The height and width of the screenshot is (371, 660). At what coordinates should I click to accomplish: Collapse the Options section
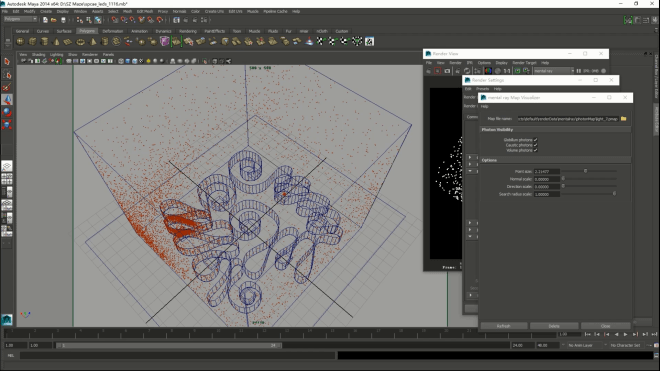pos(555,160)
